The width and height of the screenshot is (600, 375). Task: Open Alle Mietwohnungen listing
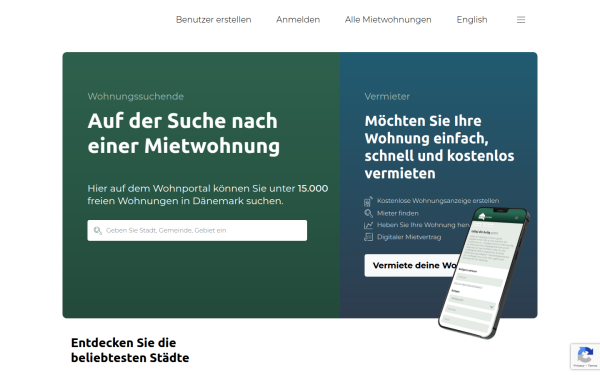point(388,20)
